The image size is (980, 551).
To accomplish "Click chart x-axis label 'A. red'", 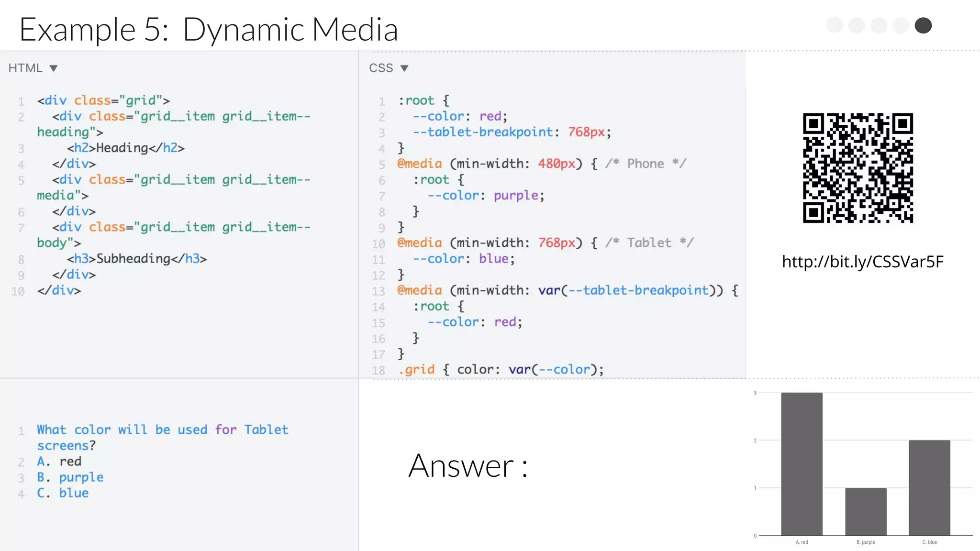I will pos(802,542).
